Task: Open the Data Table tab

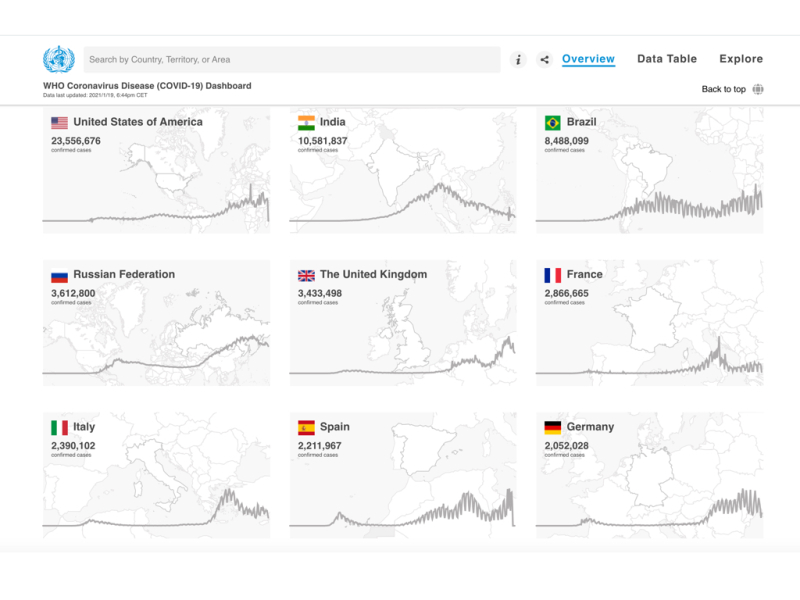Action: [x=667, y=59]
